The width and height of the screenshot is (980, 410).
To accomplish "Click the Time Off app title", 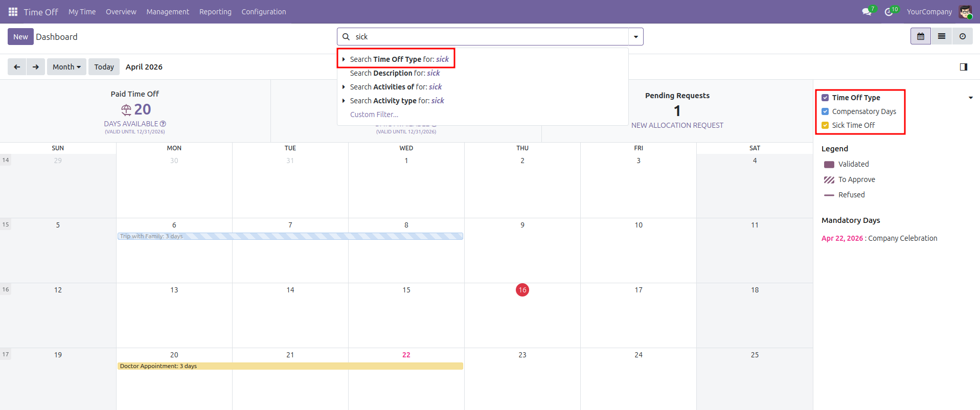I will (x=41, y=12).
